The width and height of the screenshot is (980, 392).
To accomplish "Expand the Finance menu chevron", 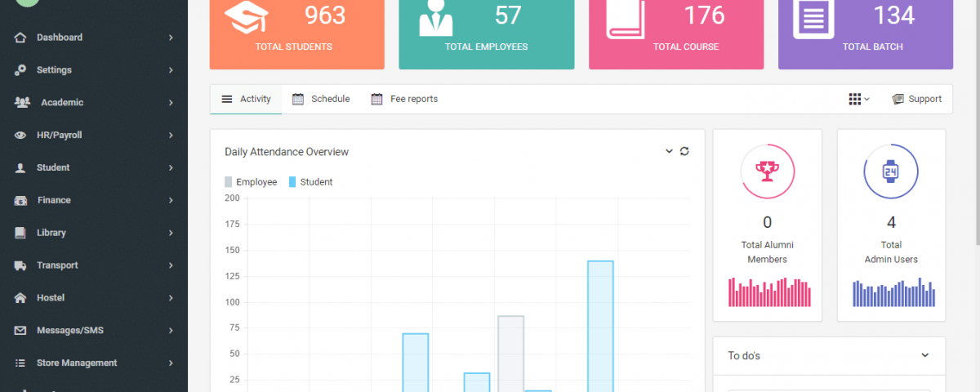I will tap(171, 200).
